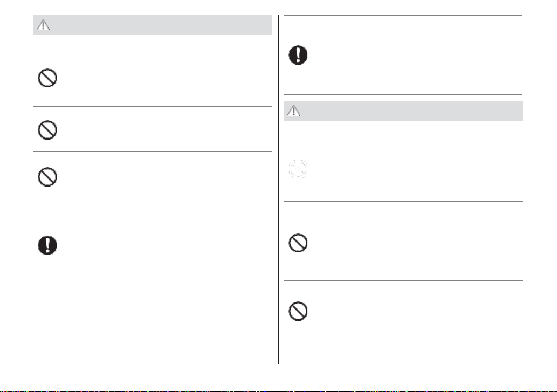Screen dimensions: 557x392
Task: Click the gray header bar of the left column
Action: click(x=153, y=25)
